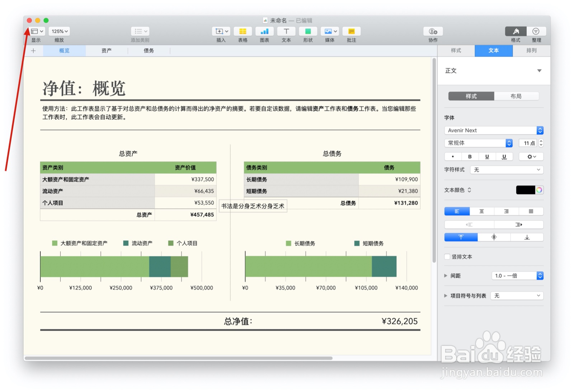Screen dimensions: 574x392
Task: Toggle the 竖排文本 checkbox
Action: point(447,257)
